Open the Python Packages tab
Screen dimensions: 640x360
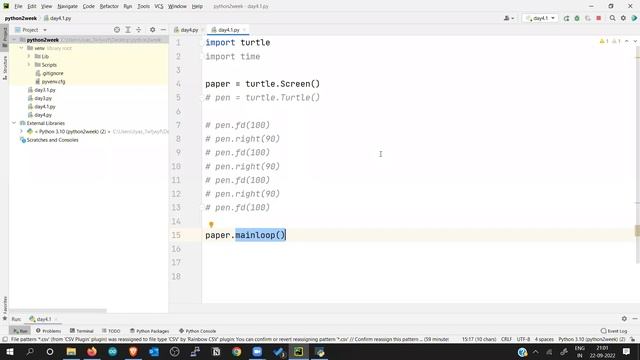click(149, 331)
